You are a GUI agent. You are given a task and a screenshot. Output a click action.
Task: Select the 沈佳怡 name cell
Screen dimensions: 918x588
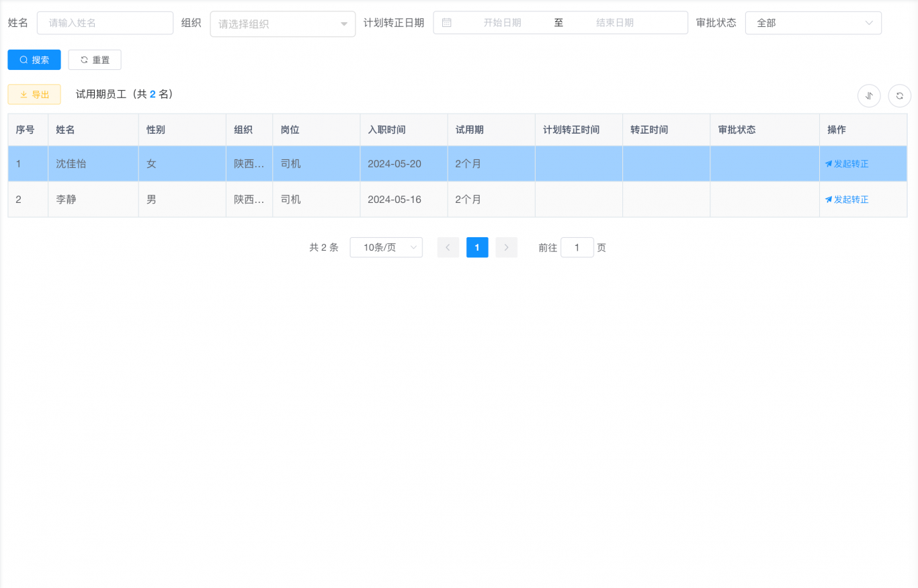coord(93,163)
